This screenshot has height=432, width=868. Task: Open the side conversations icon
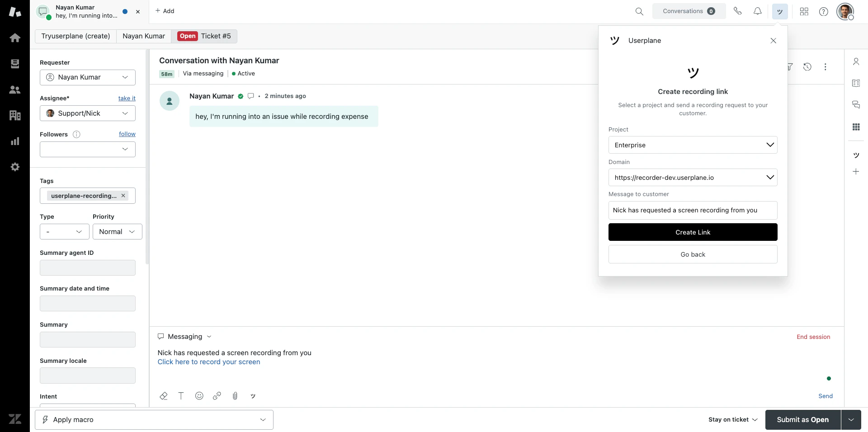pos(856,104)
